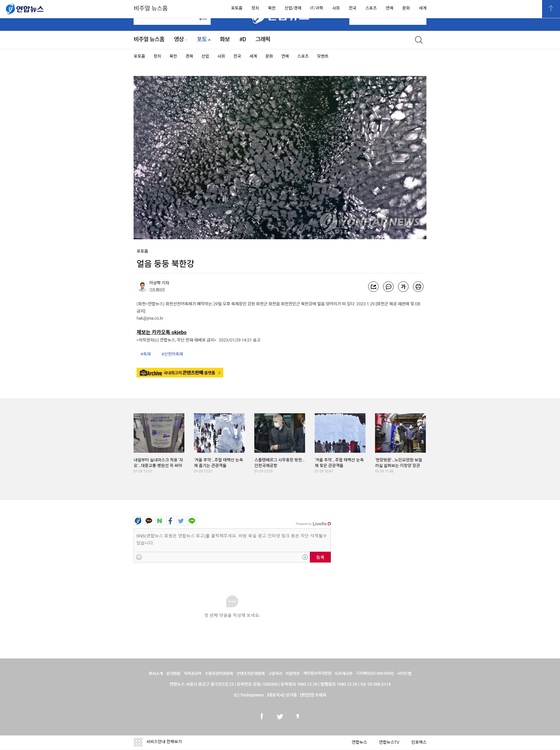
Task: Select the Facebook login icon above comment box
Action: coord(170,521)
